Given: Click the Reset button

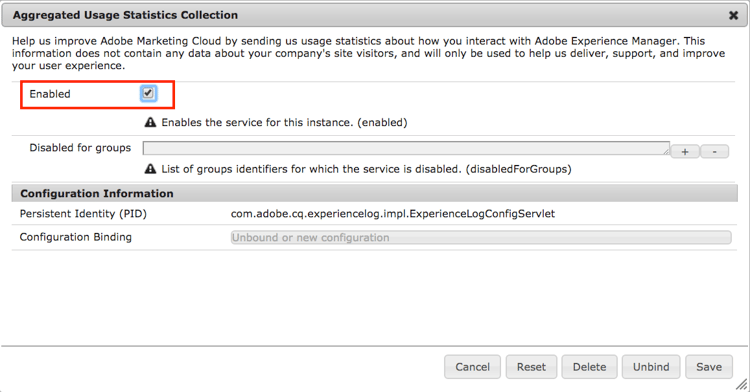Looking at the screenshot, I should coord(531,367).
